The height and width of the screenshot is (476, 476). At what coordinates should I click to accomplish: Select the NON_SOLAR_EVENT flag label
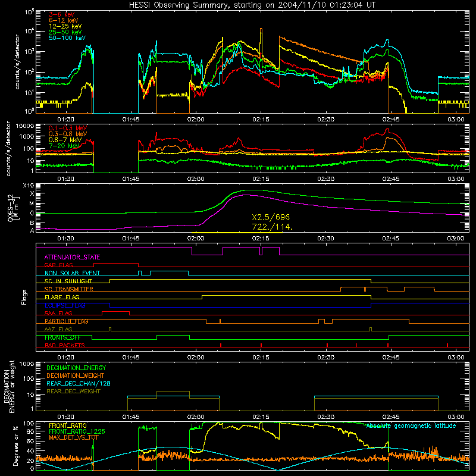point(72,273)
